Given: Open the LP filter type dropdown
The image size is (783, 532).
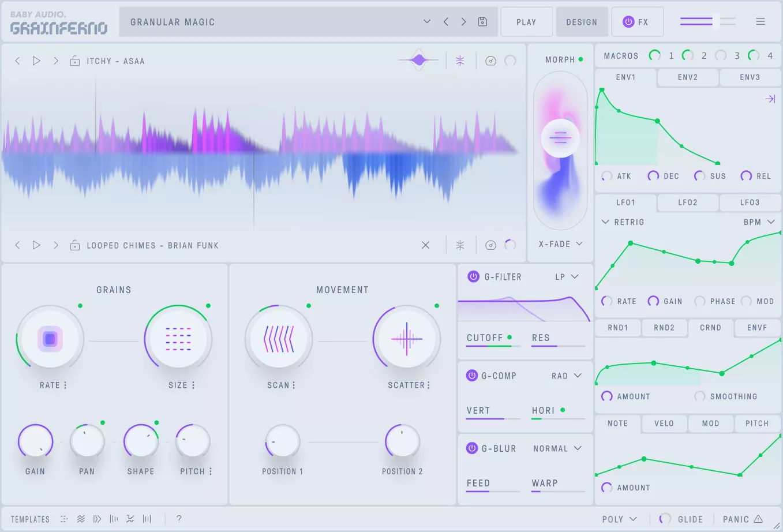Looking at the screenshot, I should [568, 277].
